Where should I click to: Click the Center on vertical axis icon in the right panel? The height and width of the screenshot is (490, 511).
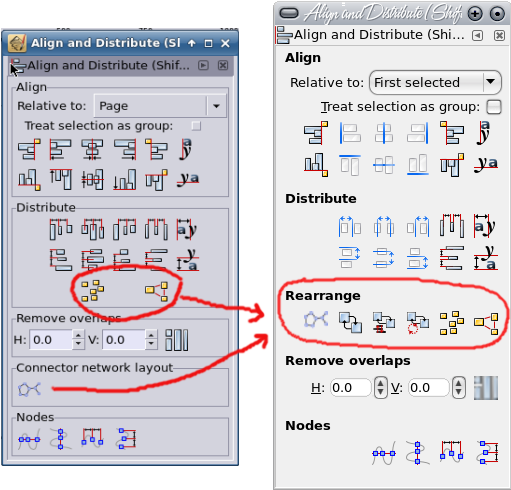[x=384, y=133]
